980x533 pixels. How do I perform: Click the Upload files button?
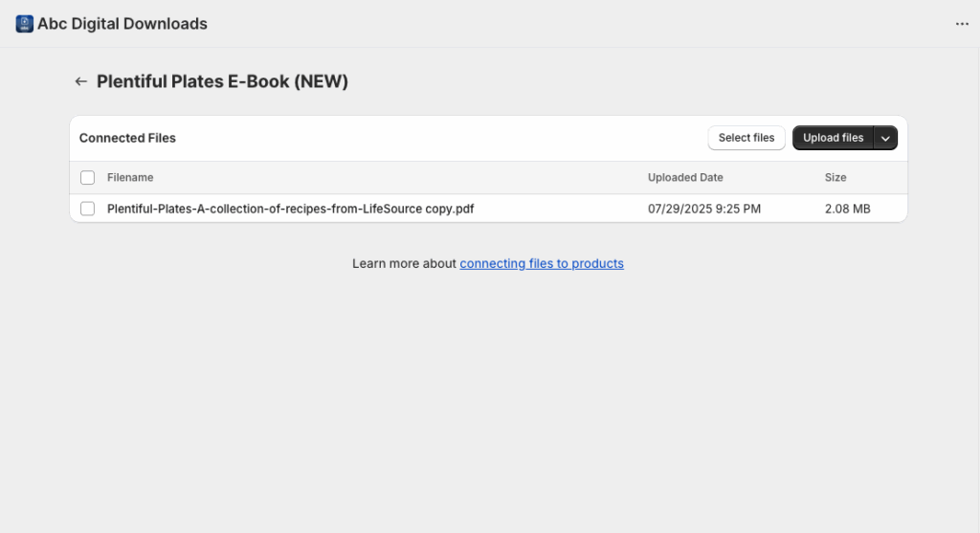click(x=834, y=138)
